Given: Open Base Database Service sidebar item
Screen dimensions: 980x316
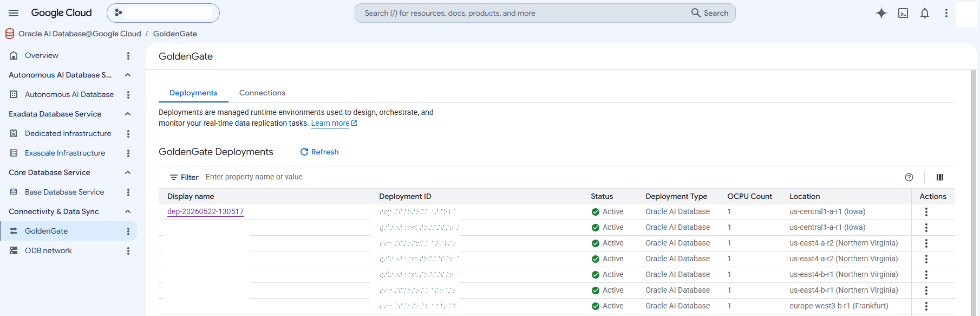Looking at the screenshot, I should point(64,192).
